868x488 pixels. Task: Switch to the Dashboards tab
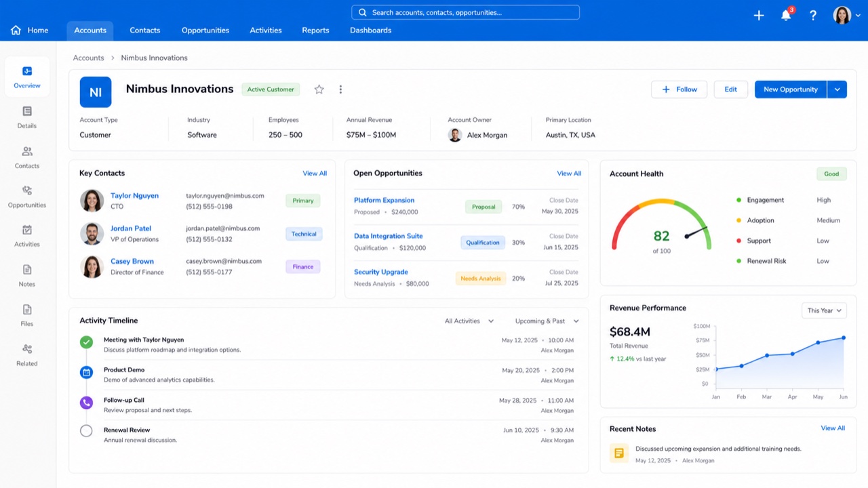point(370,30)
